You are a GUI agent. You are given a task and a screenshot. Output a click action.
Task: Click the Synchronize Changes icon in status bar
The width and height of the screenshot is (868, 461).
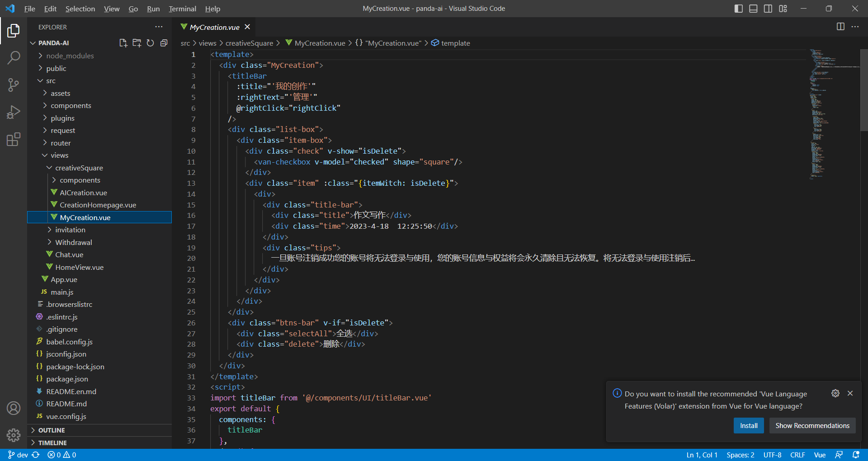[x=36, y=455]
